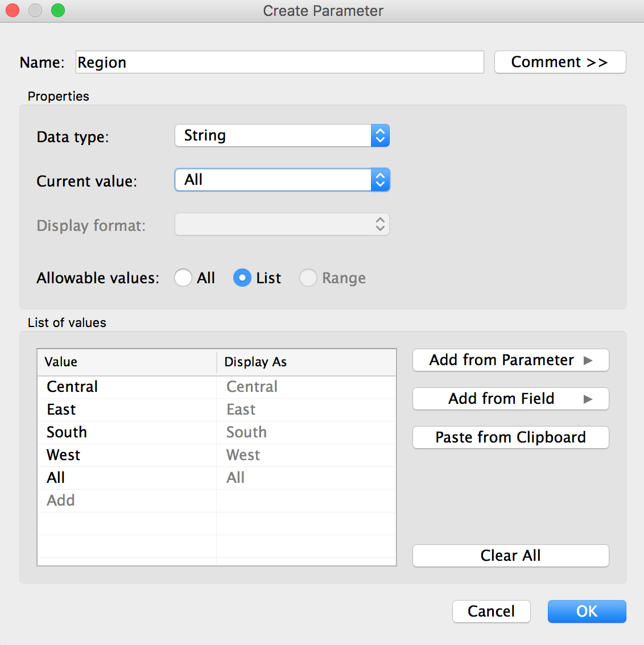Screen dimensions: 644x645
Task: Clear All values from the list
Action: pos(510,556)
